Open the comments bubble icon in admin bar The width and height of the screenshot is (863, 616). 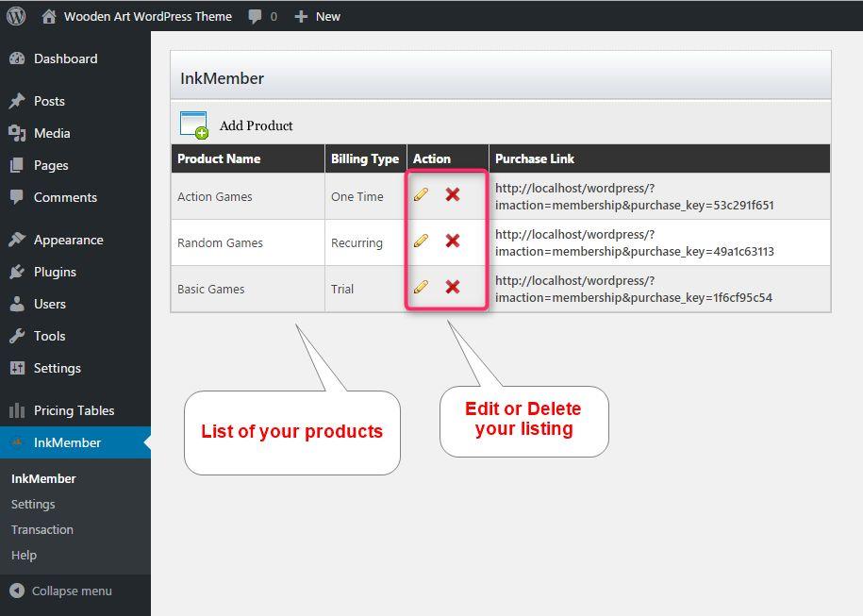click(x=255, y=17)
